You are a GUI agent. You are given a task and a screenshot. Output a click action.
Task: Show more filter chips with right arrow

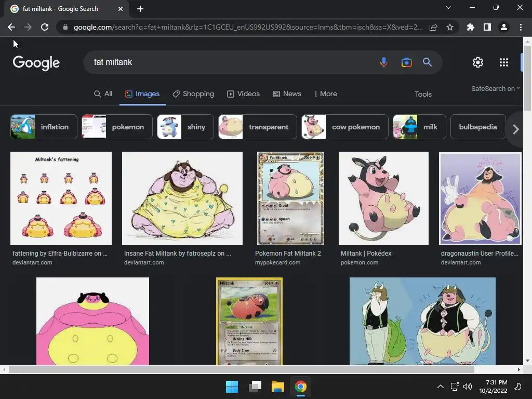[516, 129]
